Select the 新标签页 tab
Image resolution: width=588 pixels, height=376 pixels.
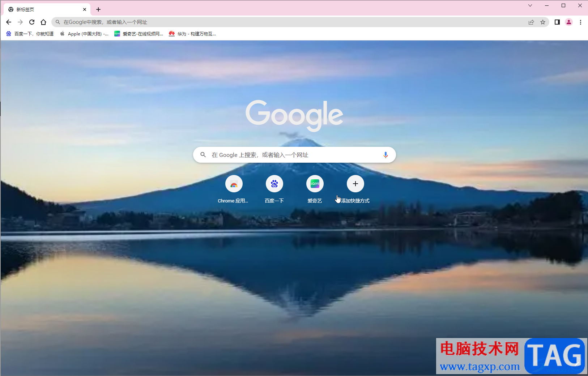tap(47, 9)
